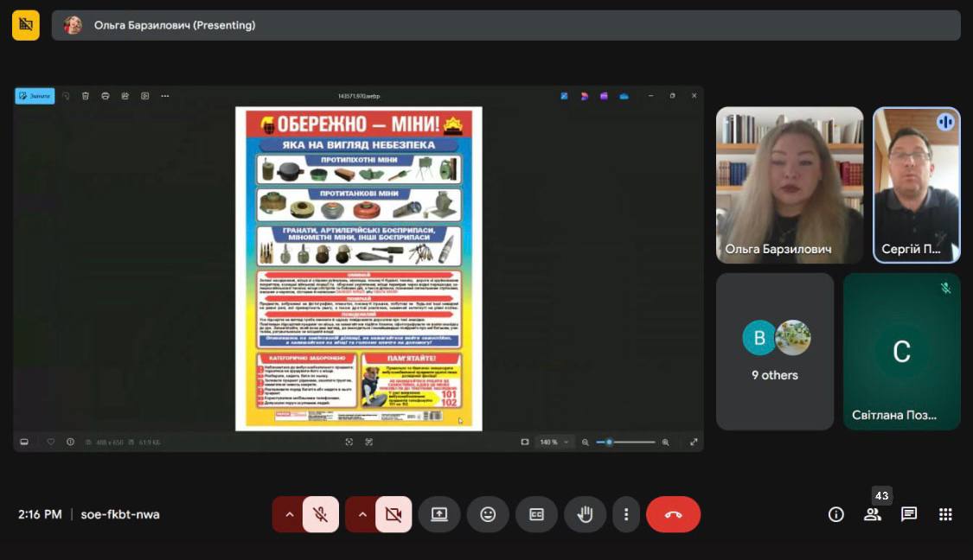Open the photo viewer's three-dot overflow menu
Viewport: 973px width, 560px height.
click(165, 96)
